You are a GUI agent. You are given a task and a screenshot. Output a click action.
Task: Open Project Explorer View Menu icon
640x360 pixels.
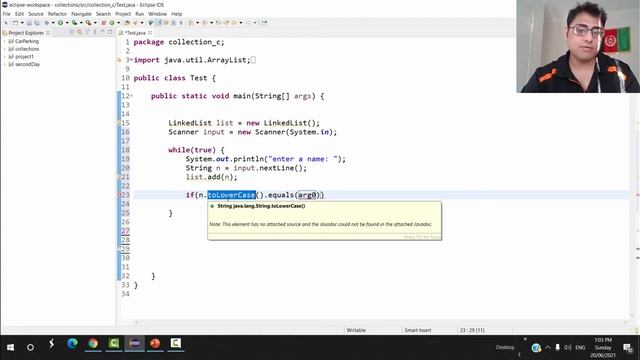coord(95,32)
